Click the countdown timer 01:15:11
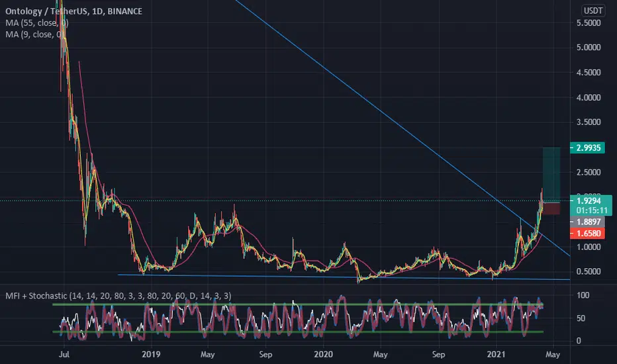 click(x=591, y=210)
